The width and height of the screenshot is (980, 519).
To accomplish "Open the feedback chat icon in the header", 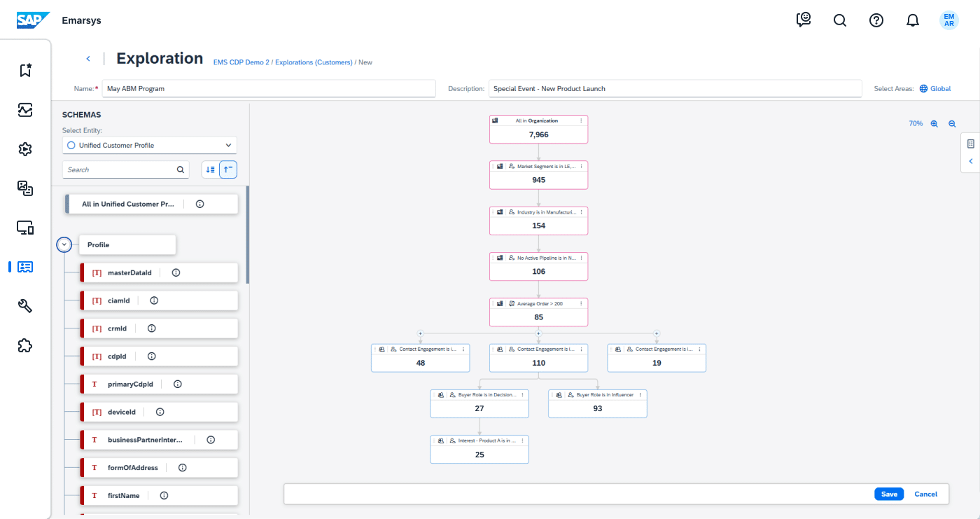I will click(x=804, y=20).
